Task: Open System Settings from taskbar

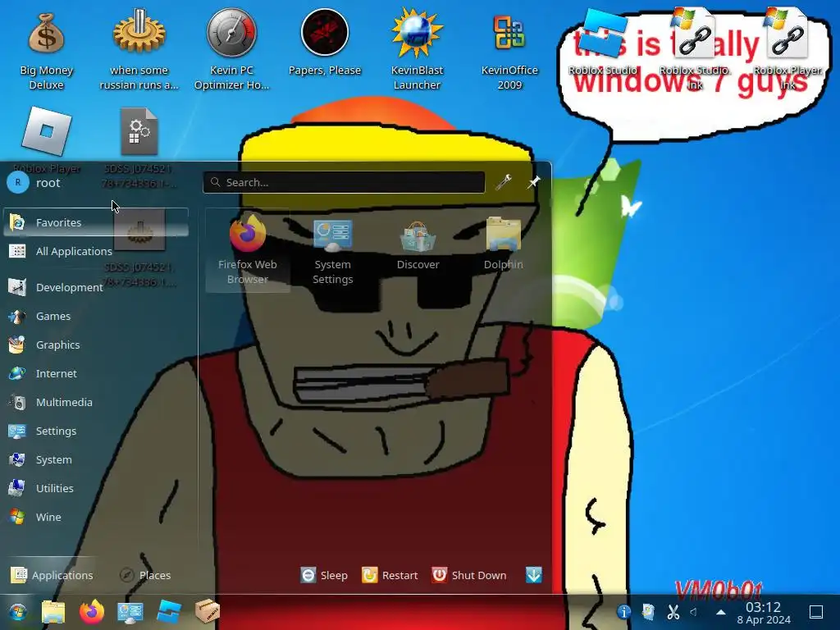Action: pyautogui.click(x=130, y=612)
